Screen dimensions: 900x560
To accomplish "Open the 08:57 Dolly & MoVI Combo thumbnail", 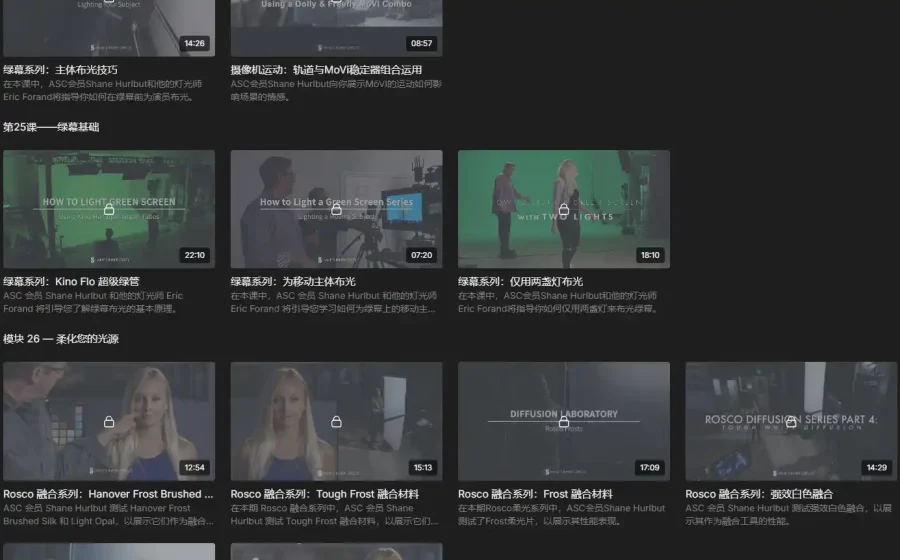I will click(x=336, y=28).
